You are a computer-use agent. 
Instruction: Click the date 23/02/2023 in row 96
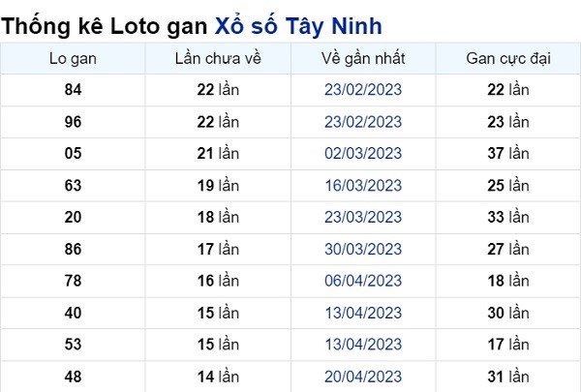[x=363, y=122]
